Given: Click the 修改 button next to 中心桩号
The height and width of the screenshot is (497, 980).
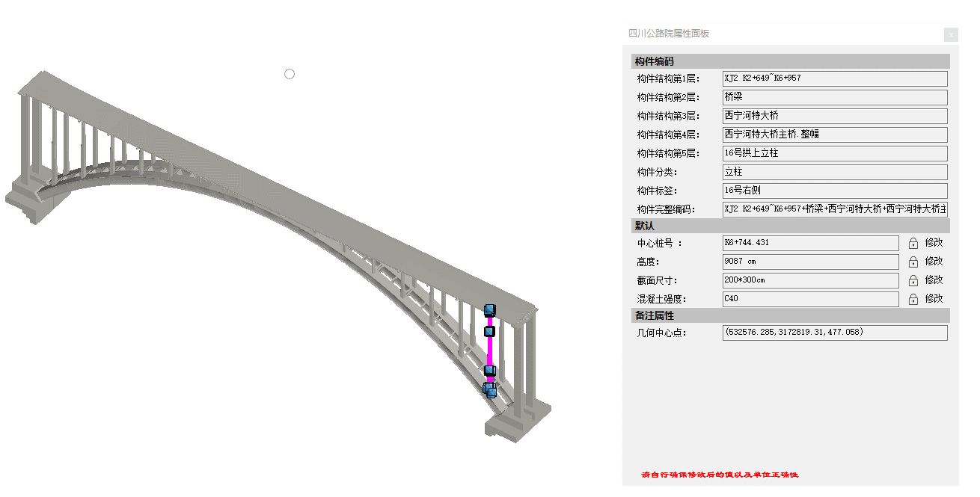Looking at the screenshot, I should (934, 242).
